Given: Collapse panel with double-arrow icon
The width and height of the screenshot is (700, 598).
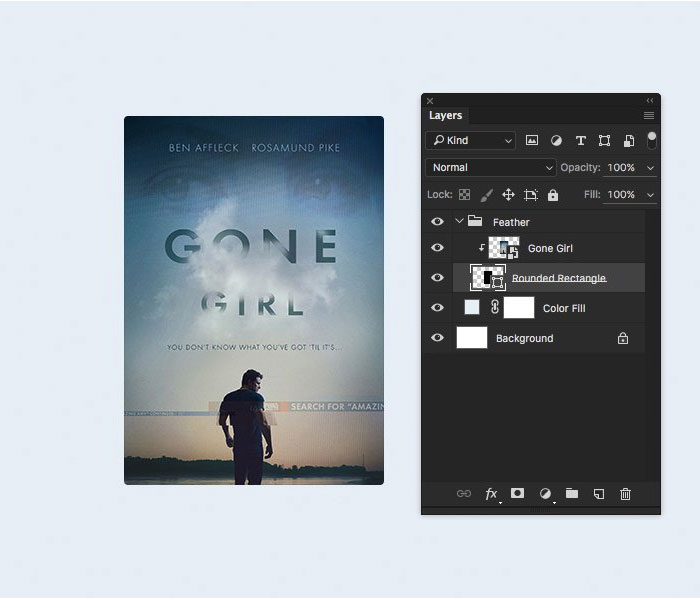Looking at the screenshot, I should point(650,100).
